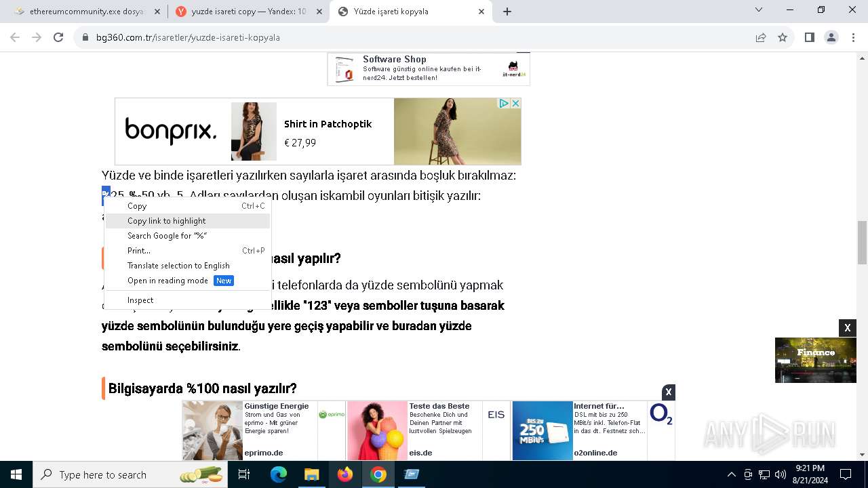Click the O2 logo in the ad
Screen dimensions: 868x488
point(660,414)
